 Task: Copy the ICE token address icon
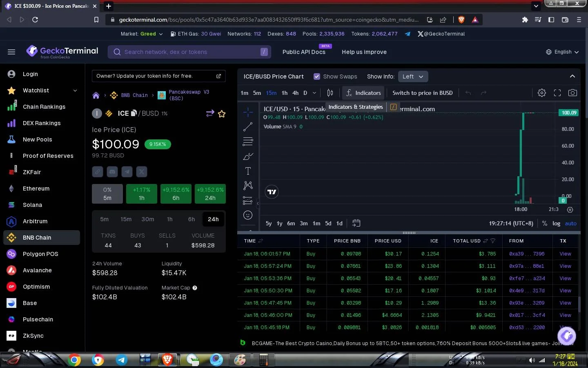[x=134, y=113]
